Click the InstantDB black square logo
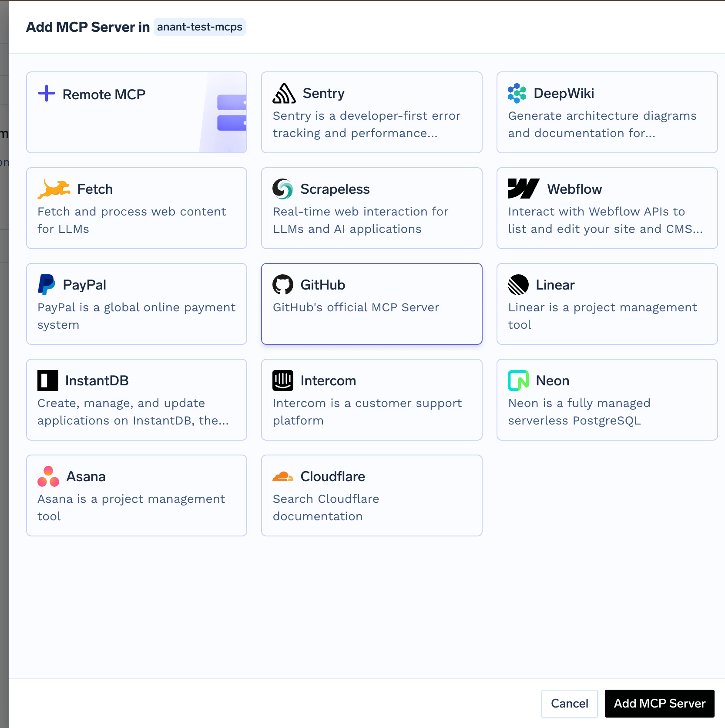Screen dimensions: 725x728 coord(48,381)
